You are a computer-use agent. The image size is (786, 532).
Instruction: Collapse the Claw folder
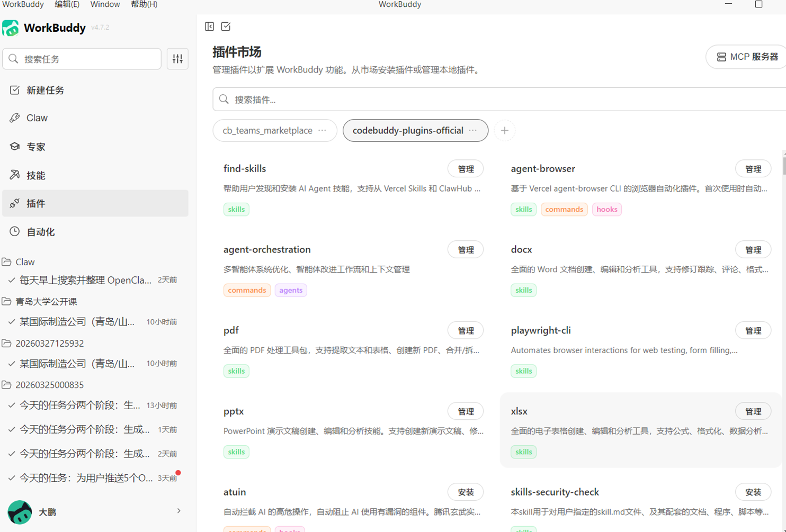[6, 262]
